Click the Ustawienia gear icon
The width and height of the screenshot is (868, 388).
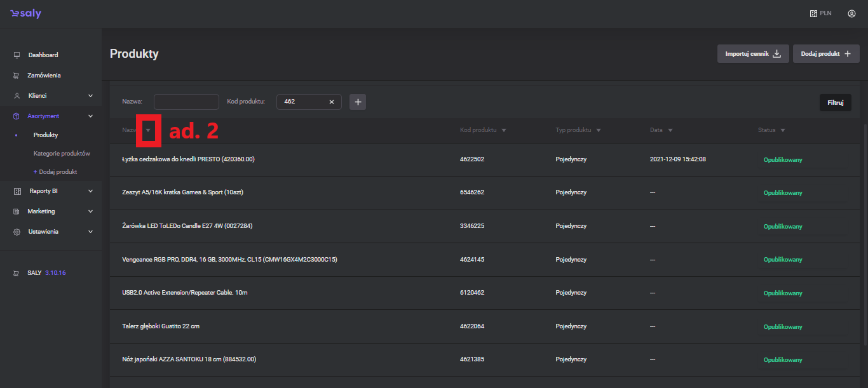coord(17,232)
